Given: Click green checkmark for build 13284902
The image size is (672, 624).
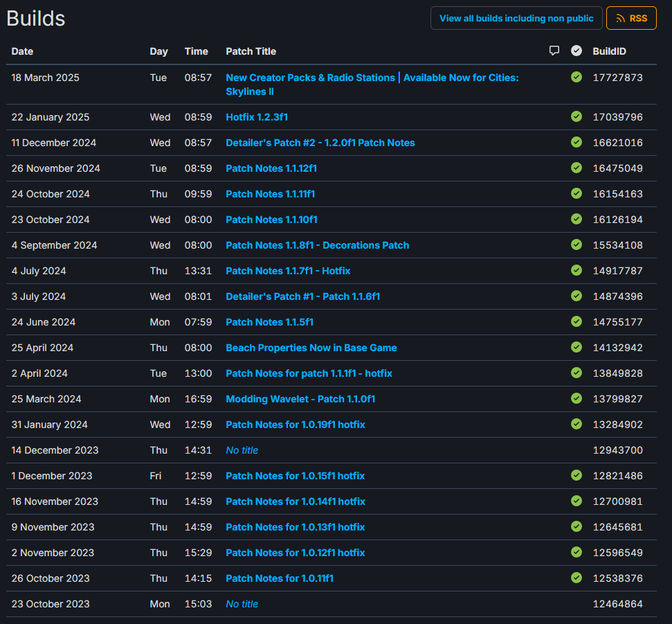Looking at the screenshot, I should (576, 424).
